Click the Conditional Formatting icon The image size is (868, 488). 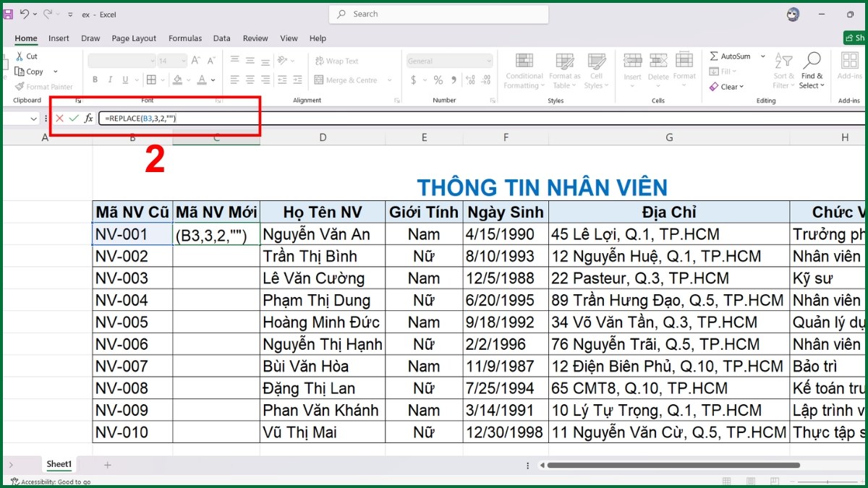pos(523,61)
